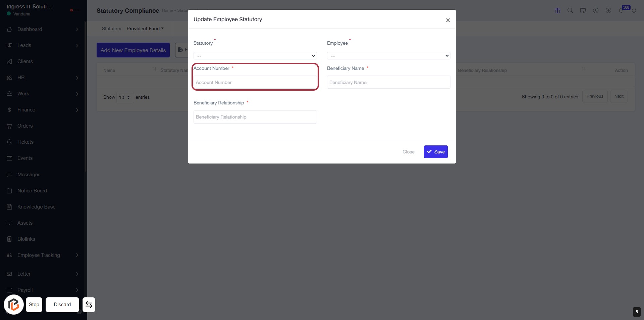Expand the Provident Fund dropdown
The image size is (644, 320).
pyautogui.click(x=145, y=29)
